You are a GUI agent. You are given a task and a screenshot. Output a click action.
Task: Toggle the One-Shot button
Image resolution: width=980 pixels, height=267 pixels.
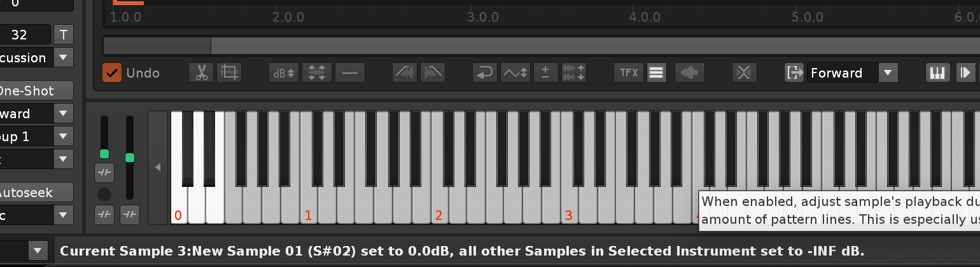(x=32, y=91)
